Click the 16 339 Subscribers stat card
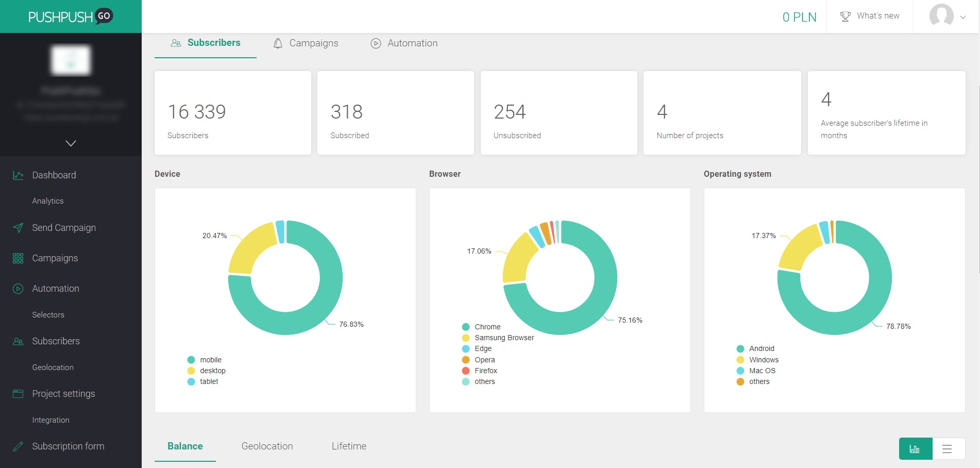Screen dimensions: 980x468 tap(233, 113)
